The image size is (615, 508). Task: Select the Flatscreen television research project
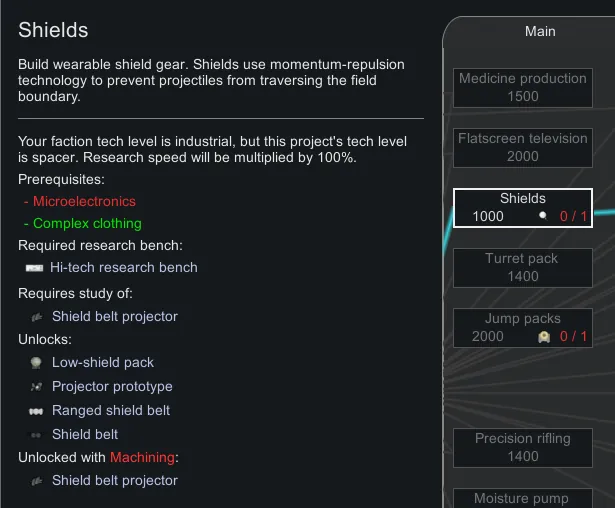tap(522, 147)
